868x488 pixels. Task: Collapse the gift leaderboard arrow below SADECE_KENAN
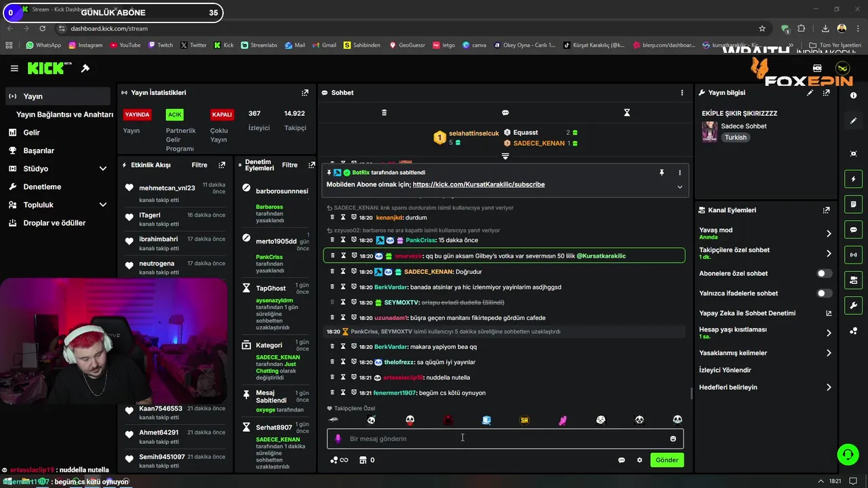point(505,156)
